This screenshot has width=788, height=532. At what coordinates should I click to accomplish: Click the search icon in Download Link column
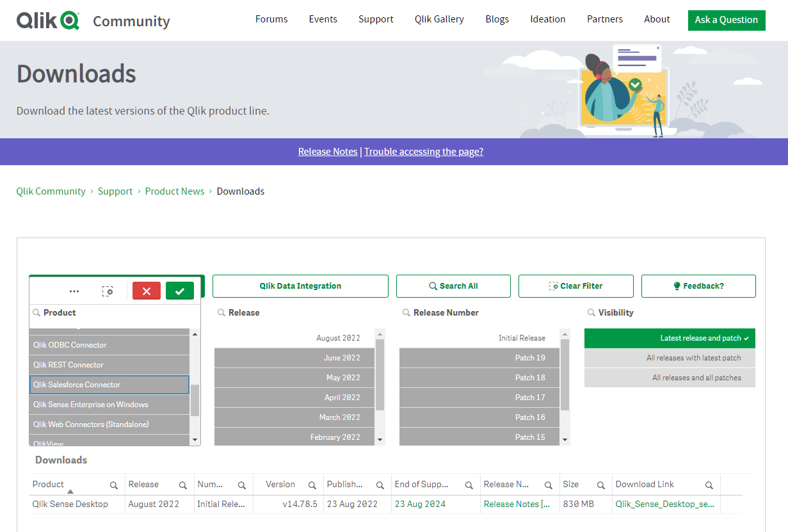709,485
